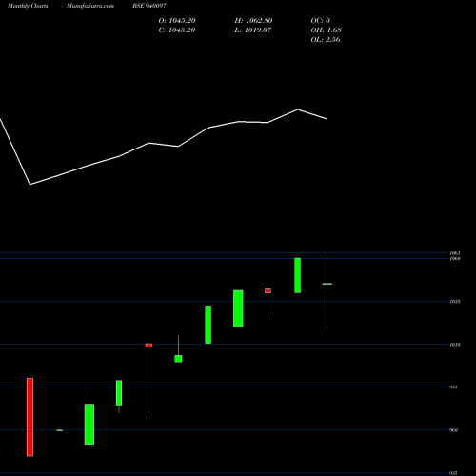Click the 935 price axis label
Screen dimensions: 476x476
click(x=453, y=473)
